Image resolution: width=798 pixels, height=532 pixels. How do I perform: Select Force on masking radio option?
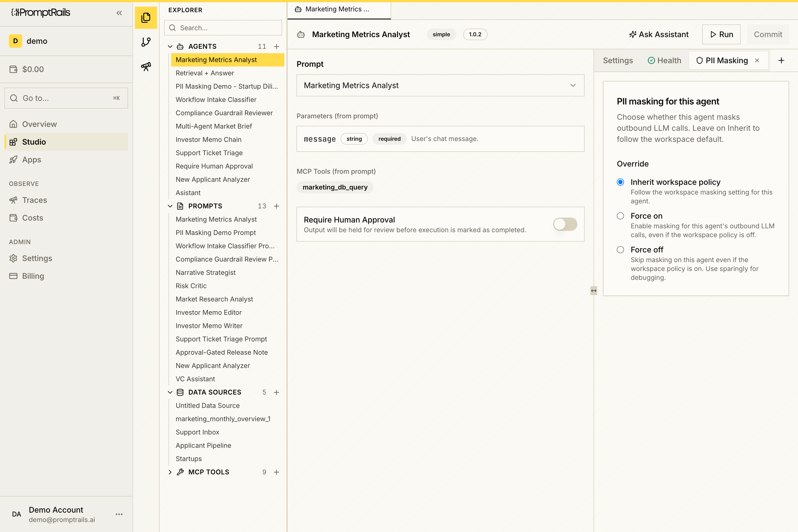pyautogui.click(x=620, y=216)
